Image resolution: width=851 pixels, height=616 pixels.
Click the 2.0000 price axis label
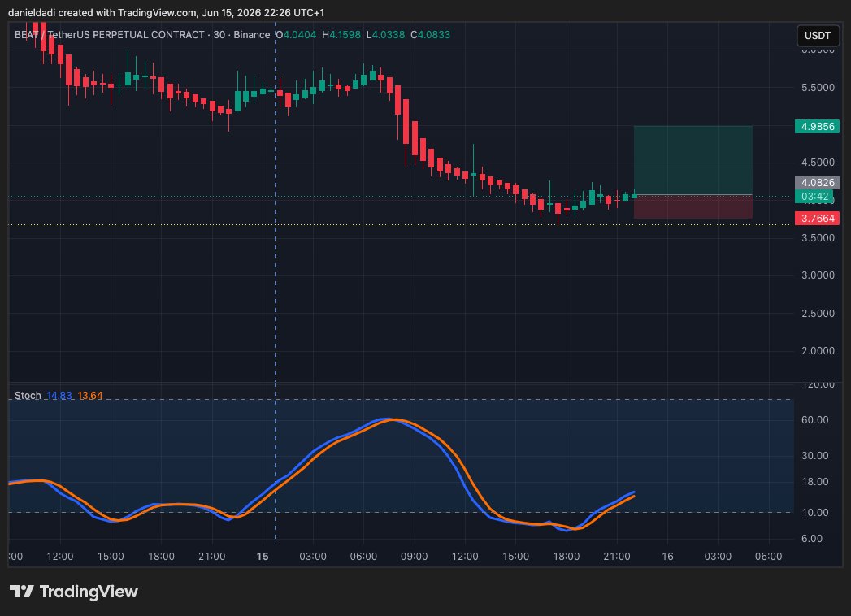pos(818,350)
